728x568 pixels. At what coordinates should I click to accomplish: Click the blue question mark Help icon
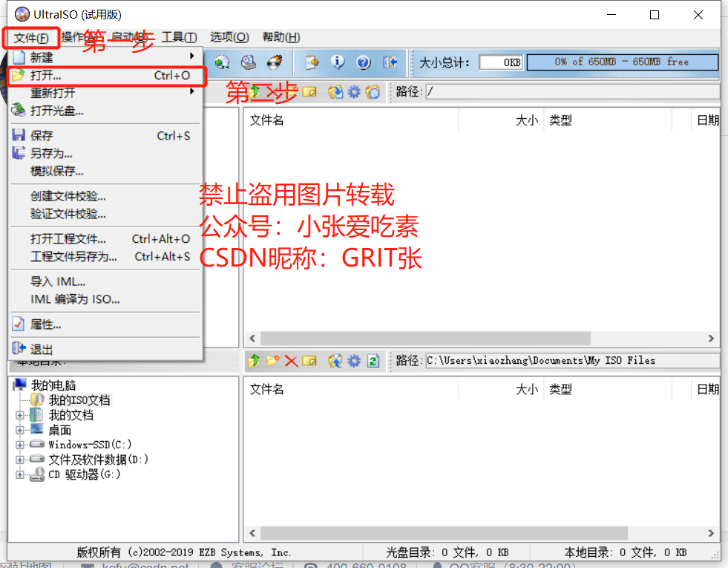(364, 62)
